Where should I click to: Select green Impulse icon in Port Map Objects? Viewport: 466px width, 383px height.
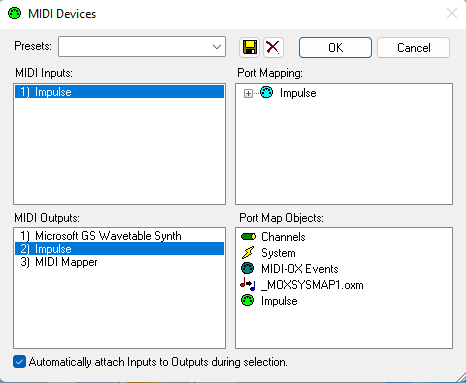click(x=248, y=301)
